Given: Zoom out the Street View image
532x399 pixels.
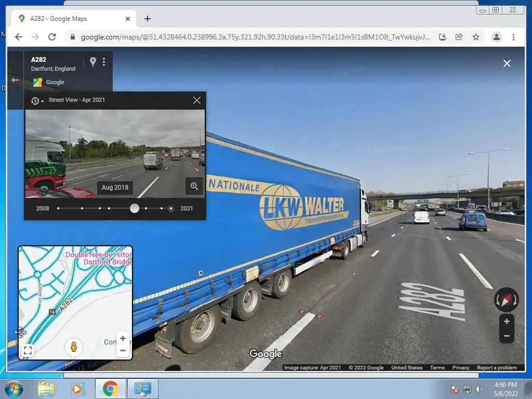Looking at the screenshot, I should pyautogui.click(x=507, y=336).
